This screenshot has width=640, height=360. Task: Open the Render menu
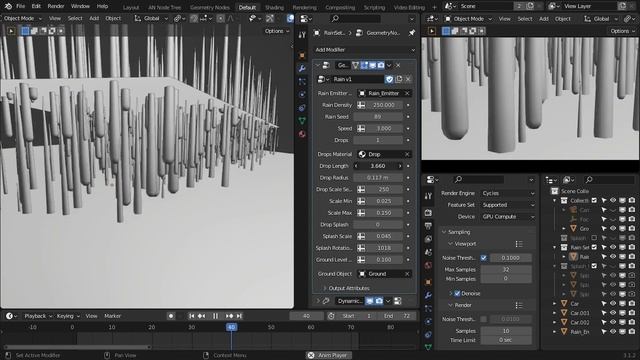pos(56,6)
